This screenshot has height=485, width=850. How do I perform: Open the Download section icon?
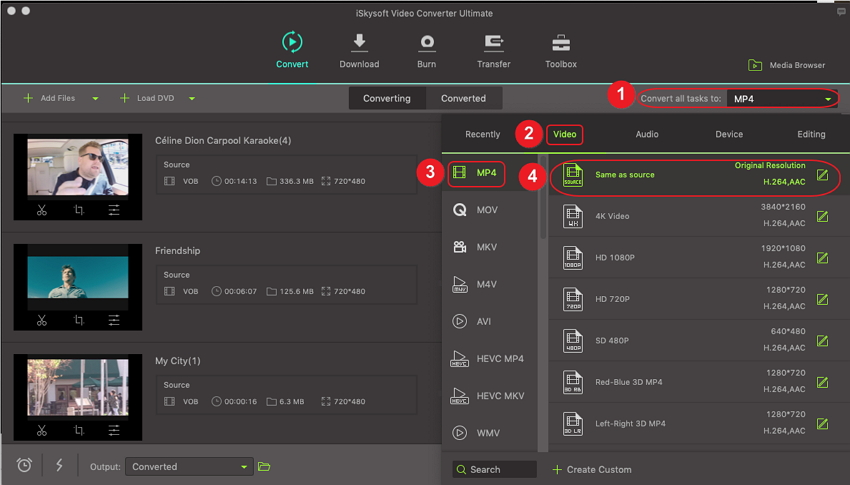point(359,43)
